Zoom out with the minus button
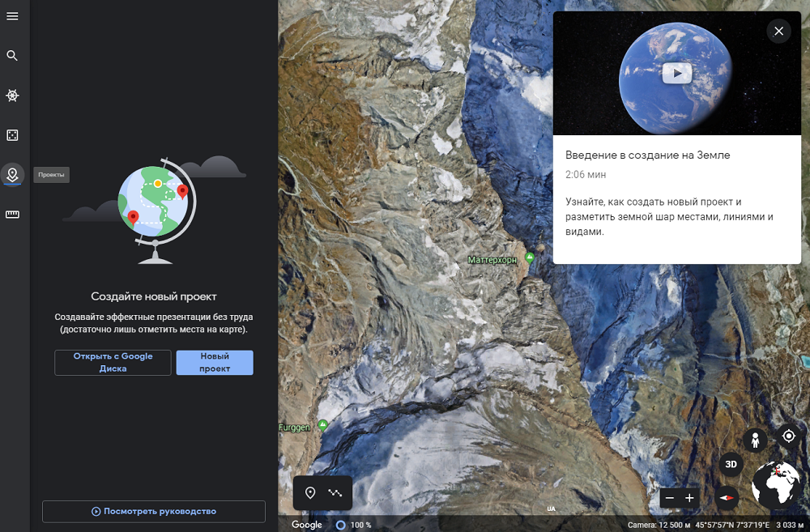 (668, 498)
